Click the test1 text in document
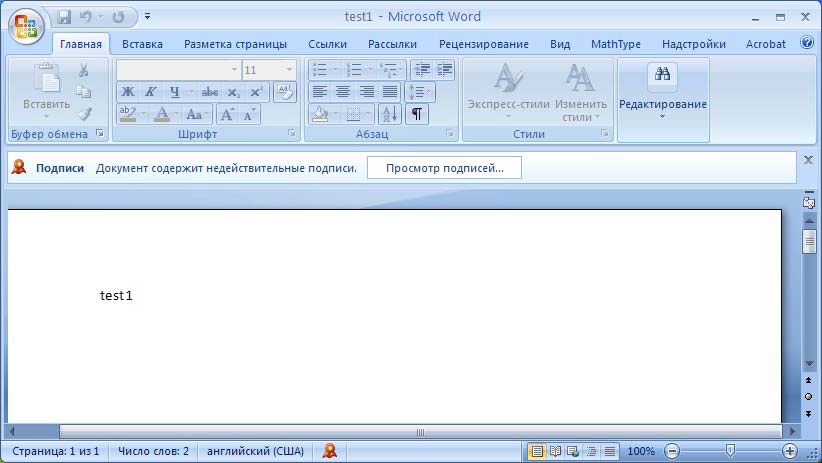This screenshot has width=822, height=463. 116,295
